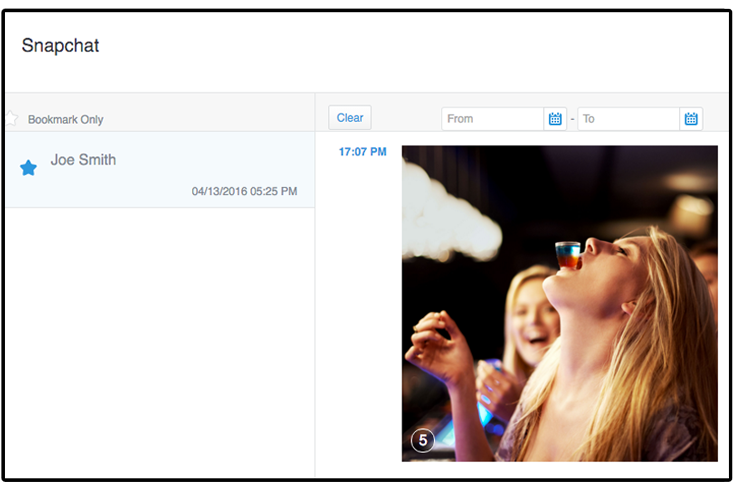The image size is (733, 486).
Task: Click the dash between From and To fields
Action: pyautogui.click(x=572, y=119)
